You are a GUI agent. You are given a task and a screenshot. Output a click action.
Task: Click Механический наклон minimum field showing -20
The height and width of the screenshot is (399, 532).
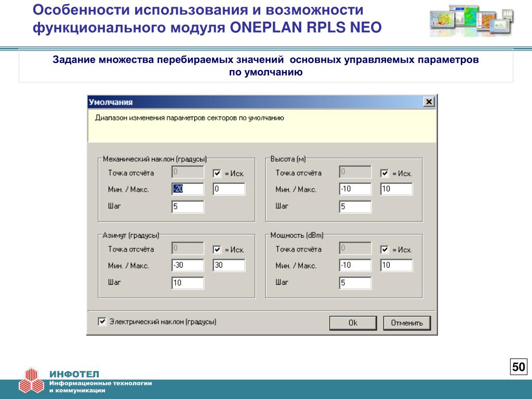(x=188, y=189)
